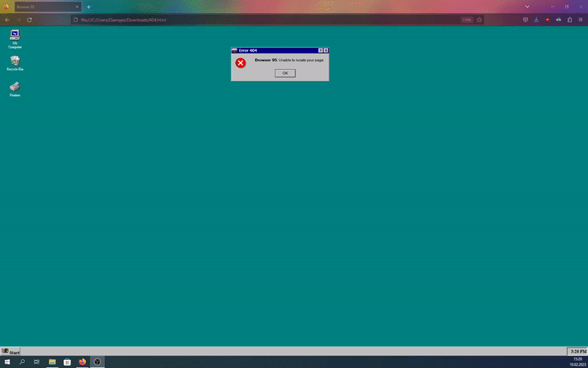Switch to Firefox on the taskbar
Screen dimensions: 588x368
(82, 362)
